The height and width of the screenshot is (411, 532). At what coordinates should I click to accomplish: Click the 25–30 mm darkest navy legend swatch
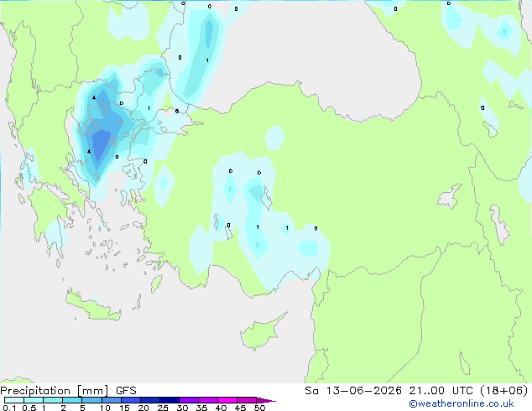[x=170, y=400]
